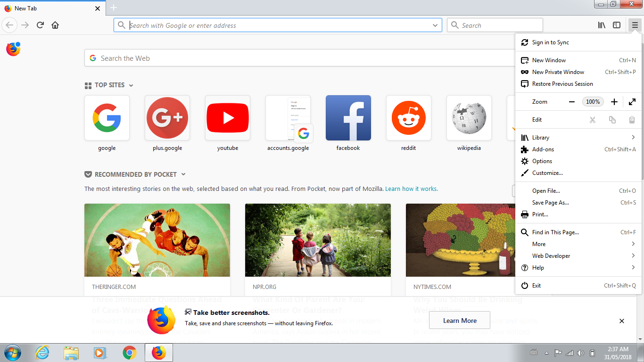Decrease zoom with the minus button

click(572, 102)
